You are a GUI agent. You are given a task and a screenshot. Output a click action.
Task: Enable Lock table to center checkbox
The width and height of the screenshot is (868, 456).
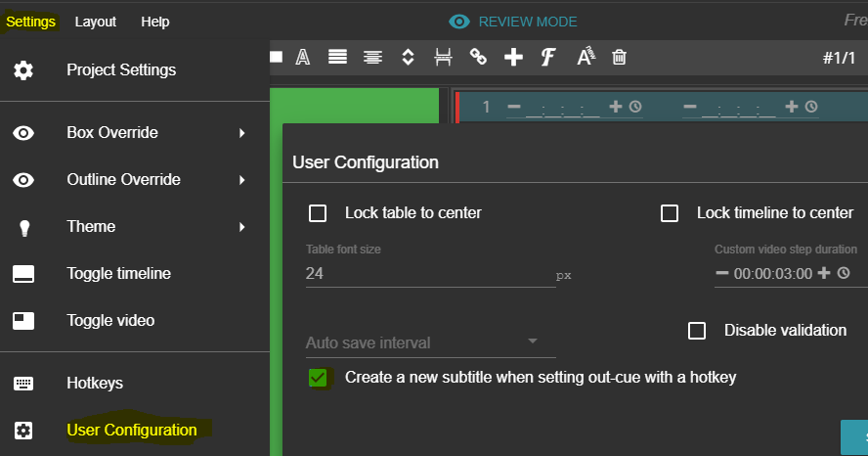pos(318,213)
